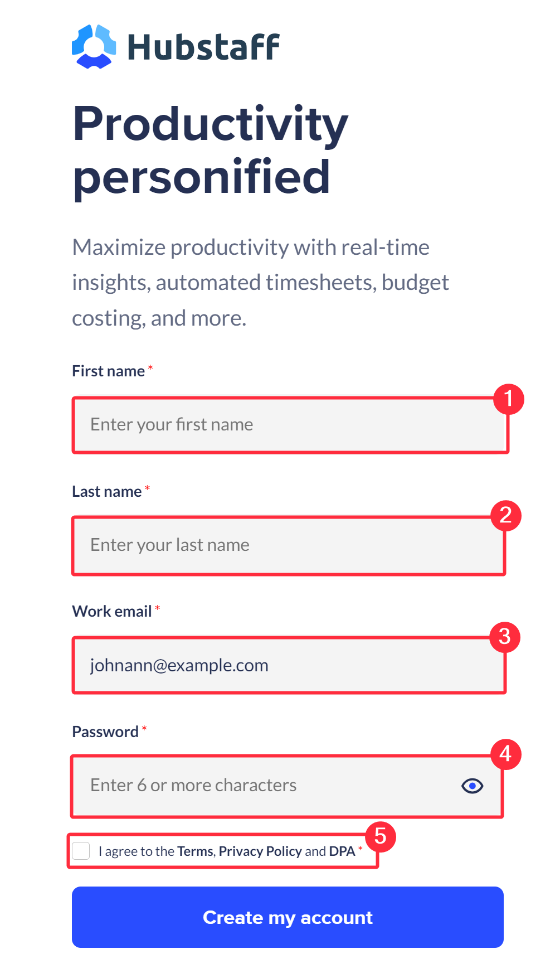Show password with the eye icon
560x954 pixels.
[x=472, y=786]
